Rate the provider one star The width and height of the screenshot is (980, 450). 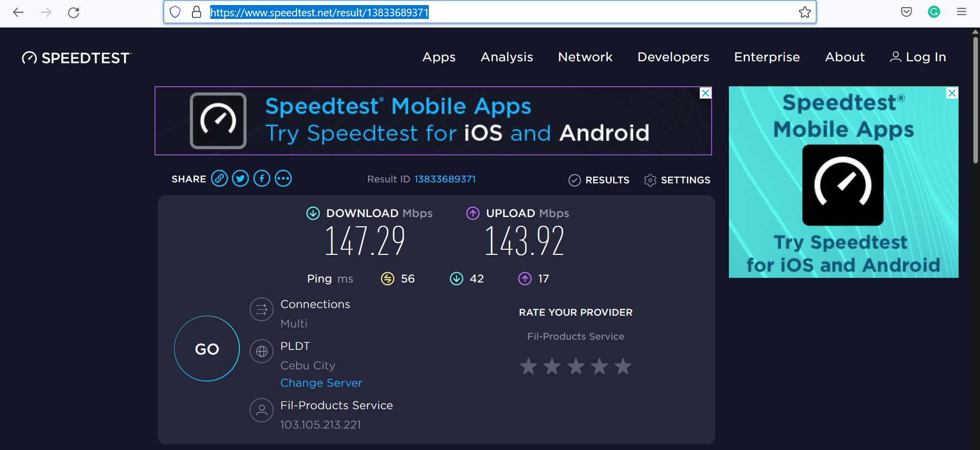coord(529,366)
